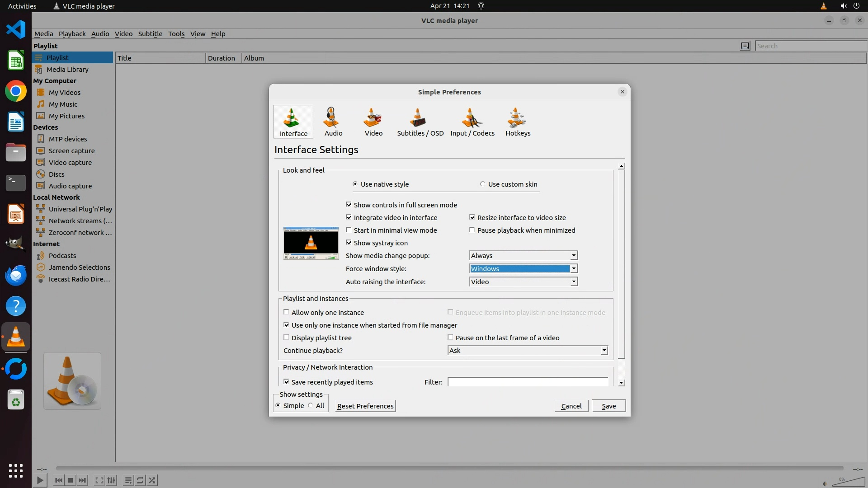Open the Tools menu
Screen dimensions: 868x488
(176, 34)
